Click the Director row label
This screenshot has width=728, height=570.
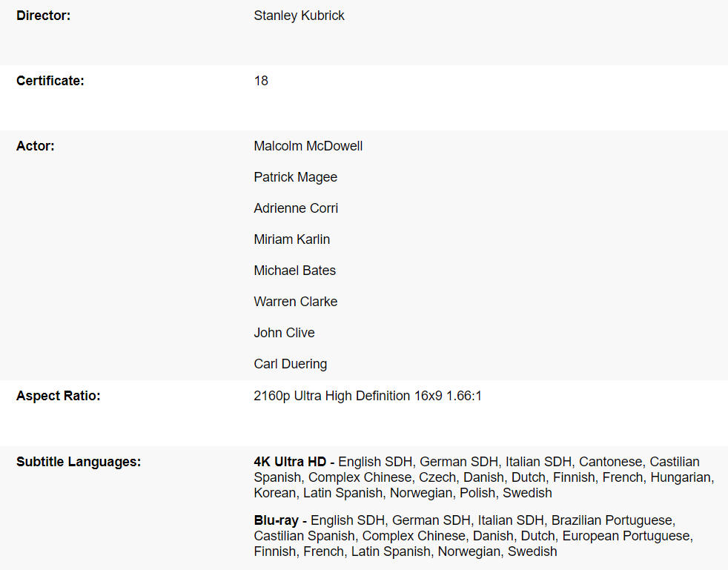(43, 16)
